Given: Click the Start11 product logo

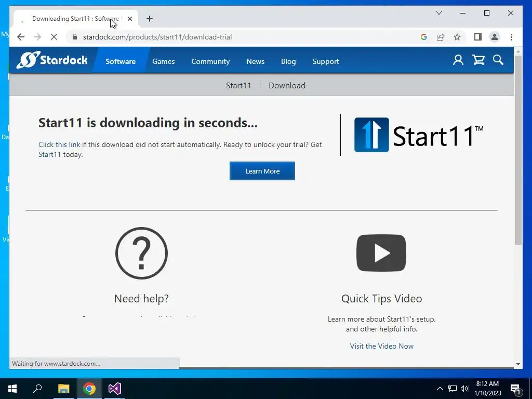Looking at the screenshot, I should [419, 135].
